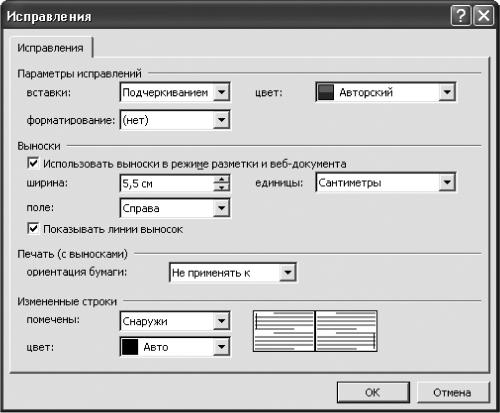
Task: Click the question mark help icon
Action: pos(461,16)
